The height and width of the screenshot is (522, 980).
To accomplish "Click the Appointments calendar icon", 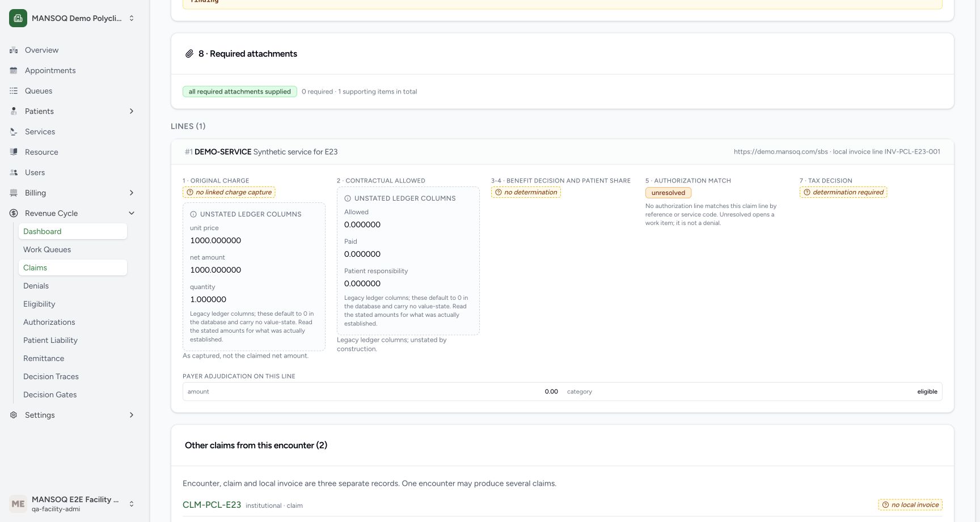I will click(14, 70).
